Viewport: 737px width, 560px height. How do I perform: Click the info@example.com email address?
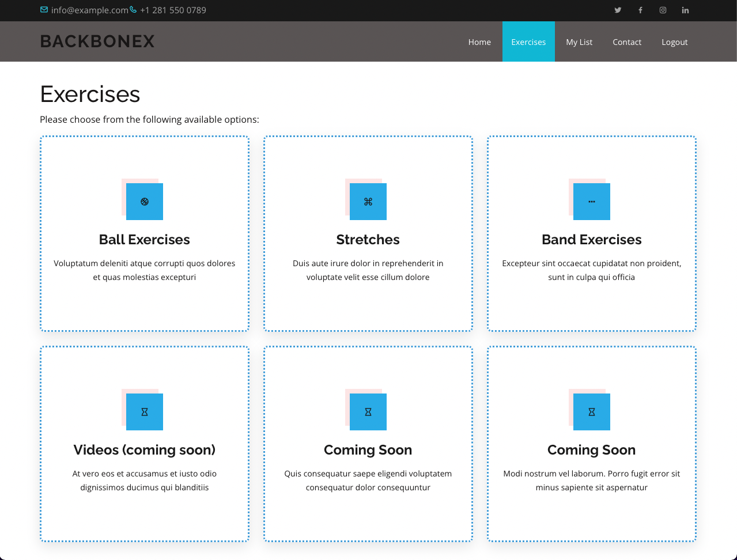89,10
